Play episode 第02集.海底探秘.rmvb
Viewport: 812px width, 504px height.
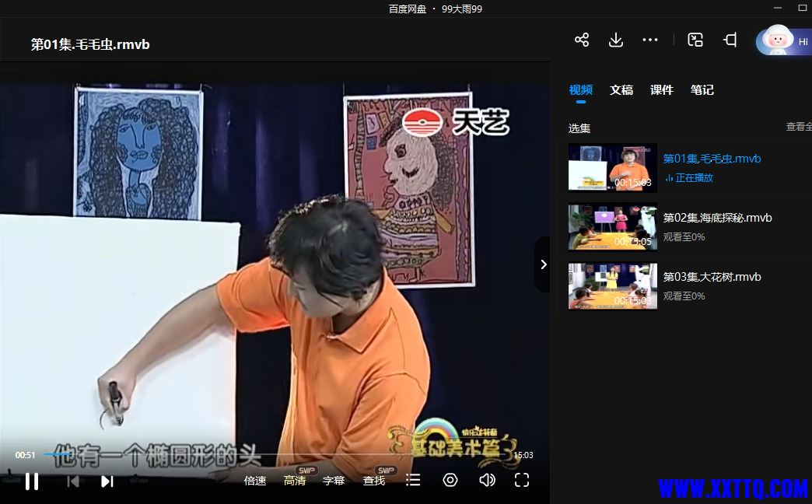point(718,218)
